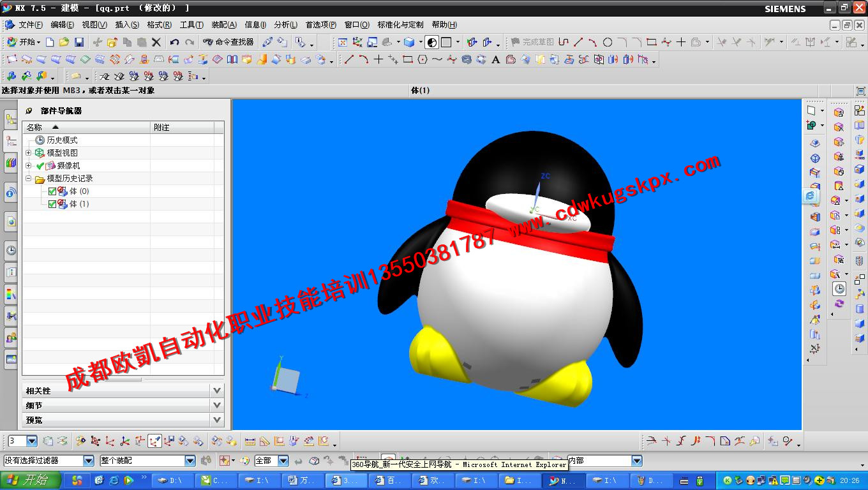Click the Roles sidebar tab icon
This screenshot has width=868, height=490.
[x=11, y=337]
